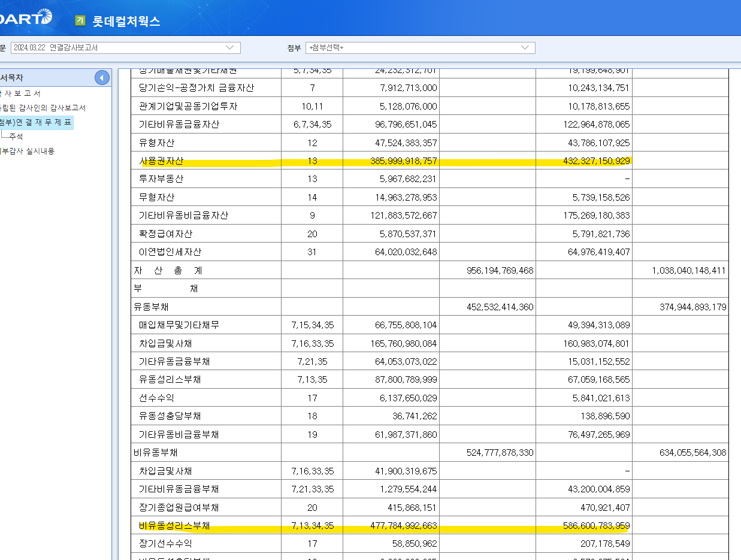The width and height of the screenshot is (741, 560).
Task: Click the 비유동부채 row label
Action: tap(155, 453)
